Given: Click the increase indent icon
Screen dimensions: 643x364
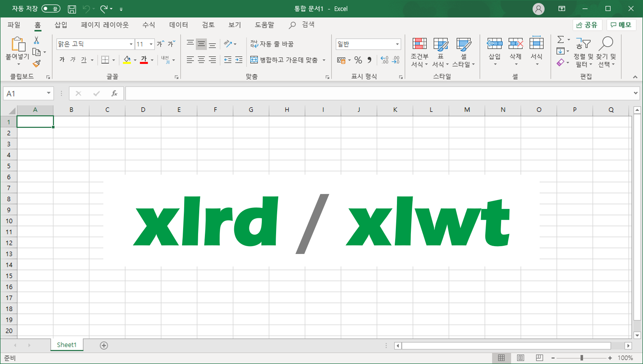Looking at the screenshot, I should 239,60.
